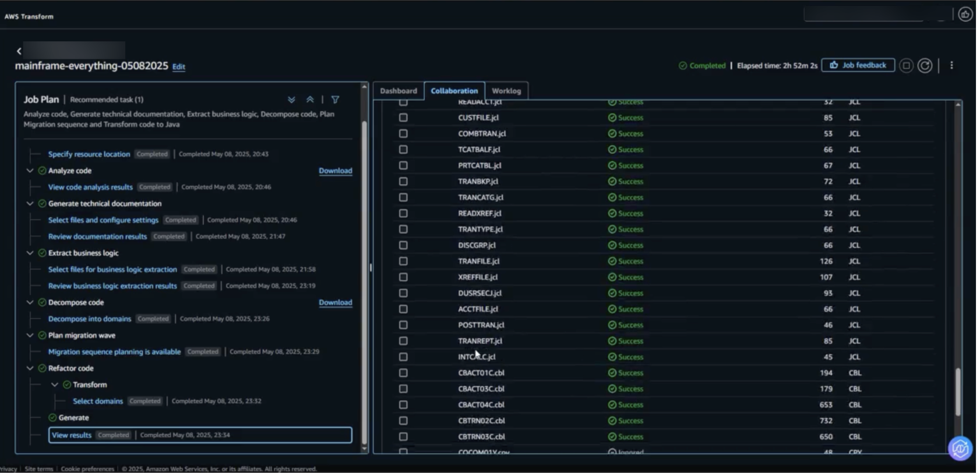Open the Select domains task
The width and height of the screenshot is (980, 473).
[98, 401]
